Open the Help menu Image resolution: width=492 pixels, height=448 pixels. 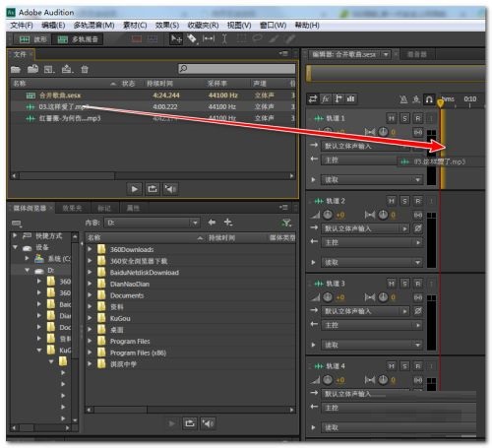tap(307, 26)
